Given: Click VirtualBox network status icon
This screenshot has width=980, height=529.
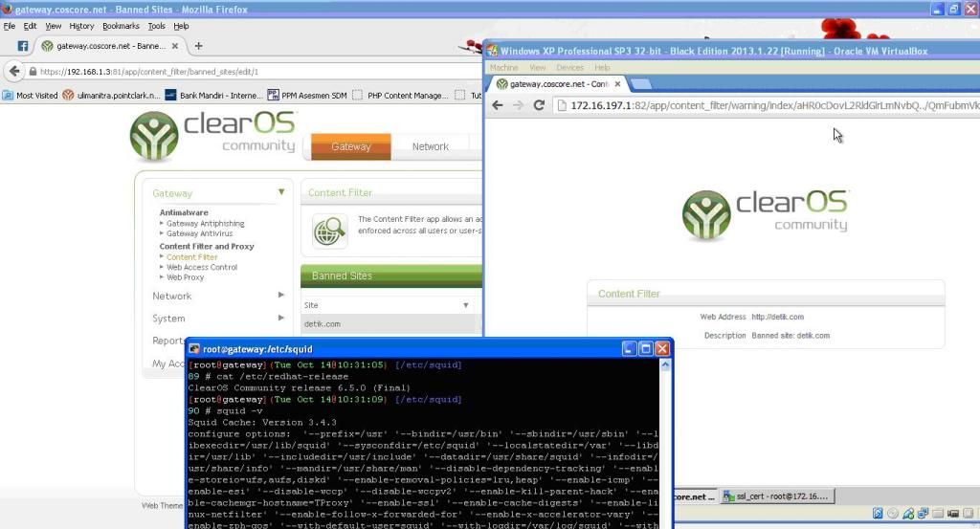Looking at the screenshot, I should (923, 514).
